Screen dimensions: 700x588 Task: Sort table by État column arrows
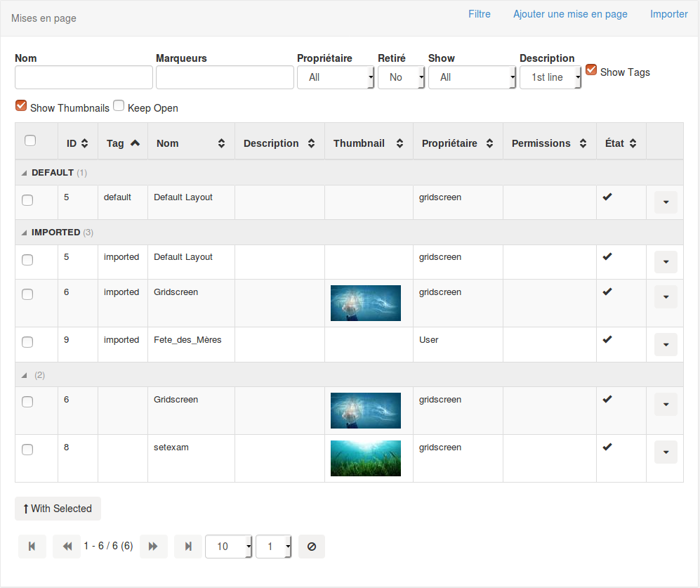(633, 143)
